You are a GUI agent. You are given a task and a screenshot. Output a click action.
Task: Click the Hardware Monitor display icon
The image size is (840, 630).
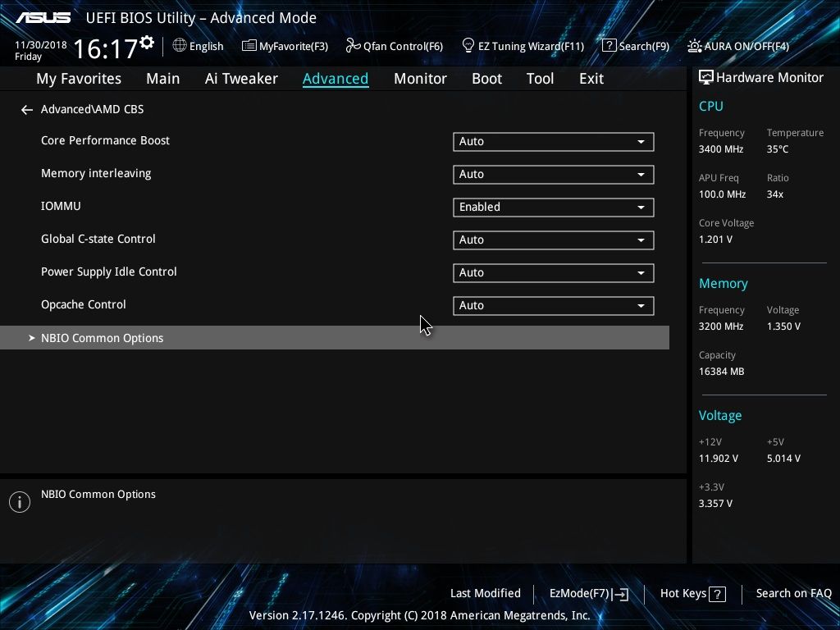click(706, 78)
